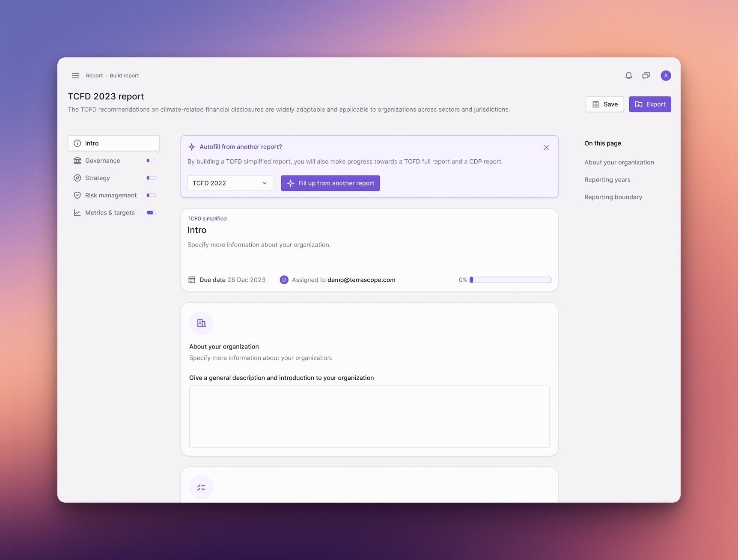Toggle the Governance progress switch
Screen dimensions: 738x560
tap(151, 161)
